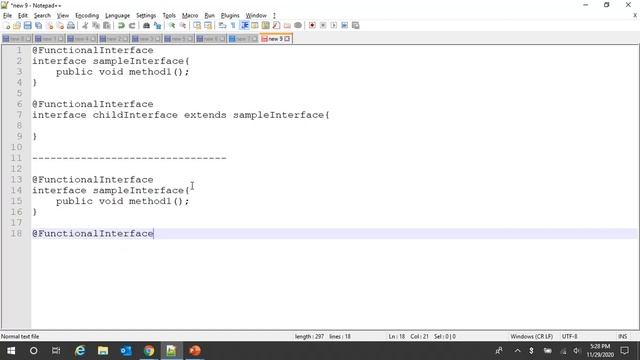Screen dimensions: 640x360
Task: Toggle Show All Characters pilcrow icon
Action: (233, 25)
